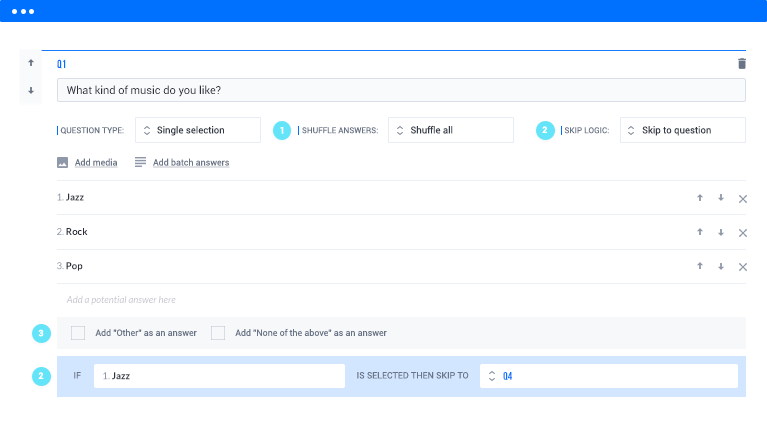Click the Add media link
The height and width of the screenshot is (432, 767).
click(x=96, y=162)
